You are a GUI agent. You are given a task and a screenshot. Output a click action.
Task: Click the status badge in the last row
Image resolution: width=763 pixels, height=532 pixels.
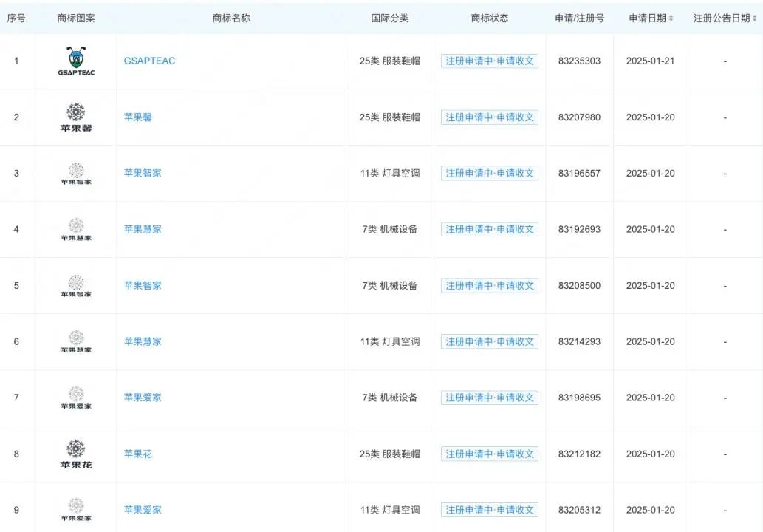[x=489, y=509]
